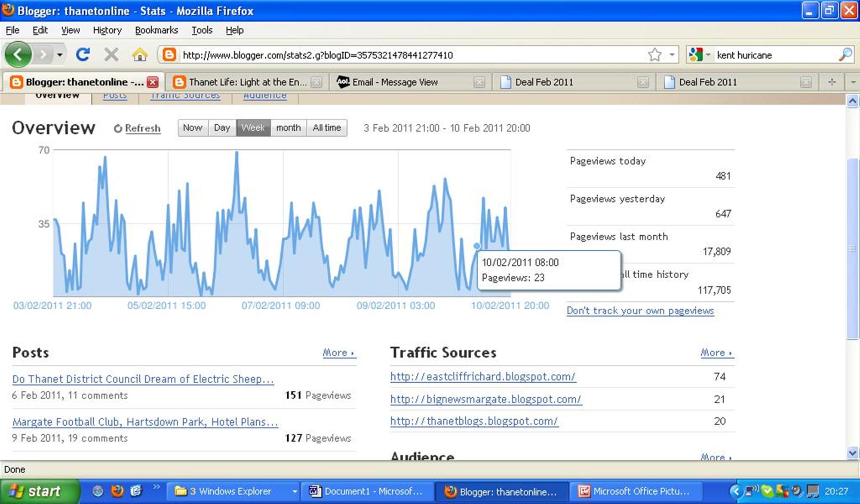
Task: Close the Thanet Life tab
Action: (316, 82)
